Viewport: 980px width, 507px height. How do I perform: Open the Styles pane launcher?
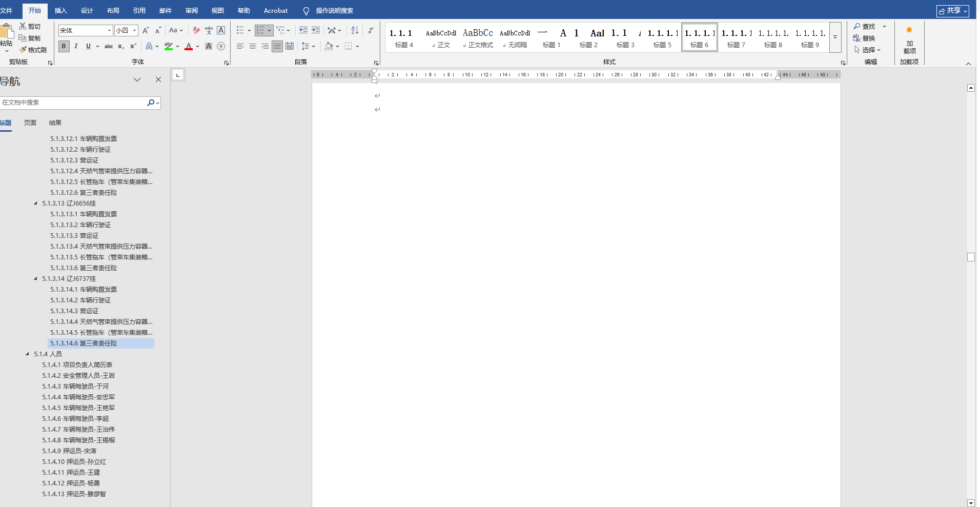[x=843, y=63]
